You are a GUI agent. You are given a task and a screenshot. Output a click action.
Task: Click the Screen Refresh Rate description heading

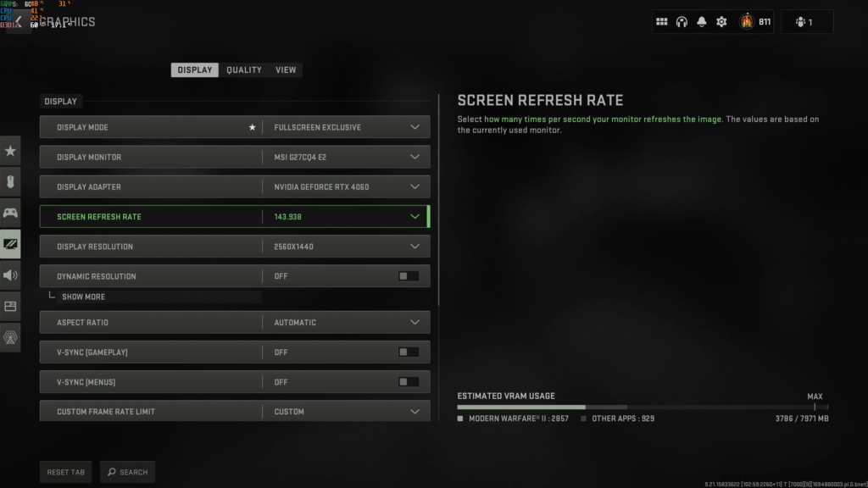540,100
